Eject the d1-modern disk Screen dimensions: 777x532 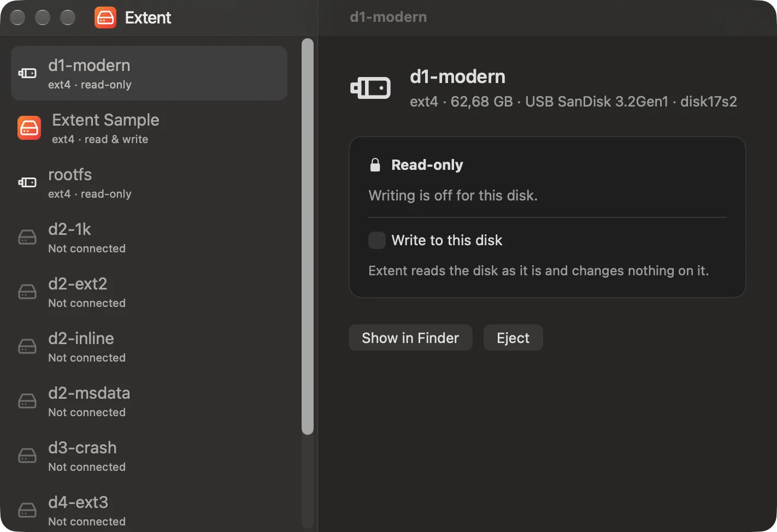pos(513,338)
